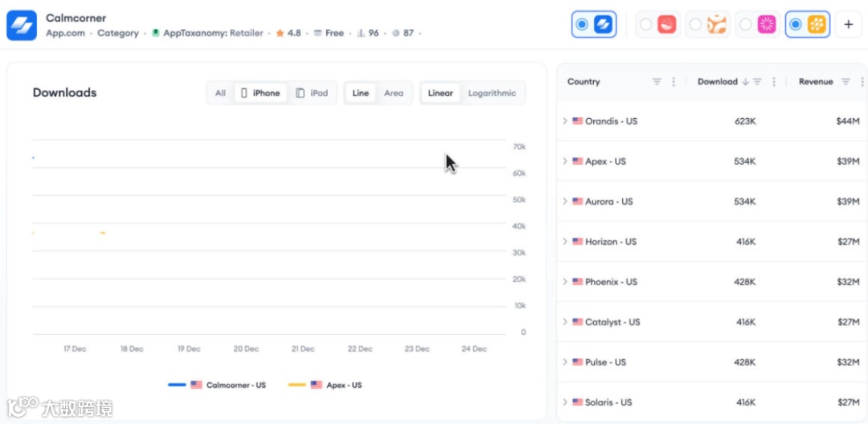
Task: Open the Download column filter icon
Action: pos(757,82)
